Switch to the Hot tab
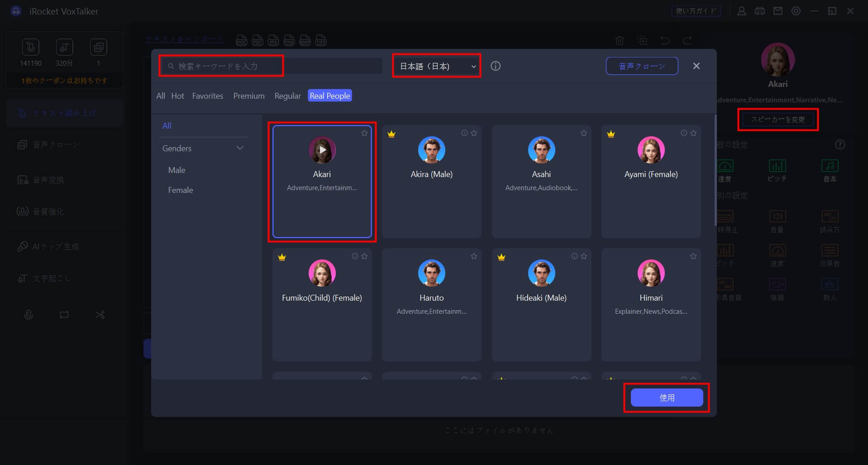 [x=178, y=96]
